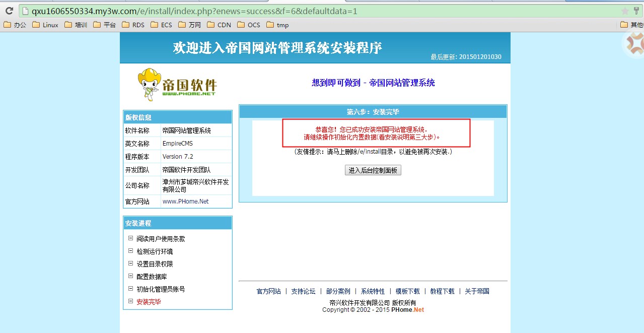
Task: Open the www.PHome.Net official website link
Action: pos(185,202)
